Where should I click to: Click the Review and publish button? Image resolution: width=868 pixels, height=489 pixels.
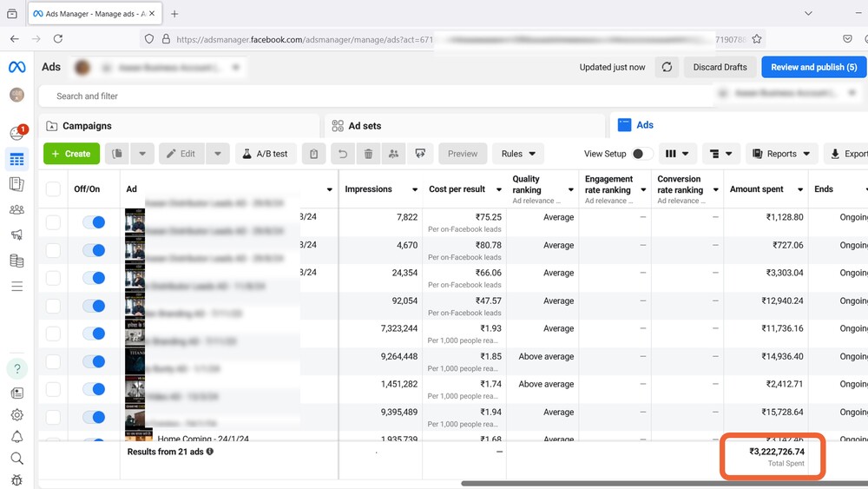[813, 67]
